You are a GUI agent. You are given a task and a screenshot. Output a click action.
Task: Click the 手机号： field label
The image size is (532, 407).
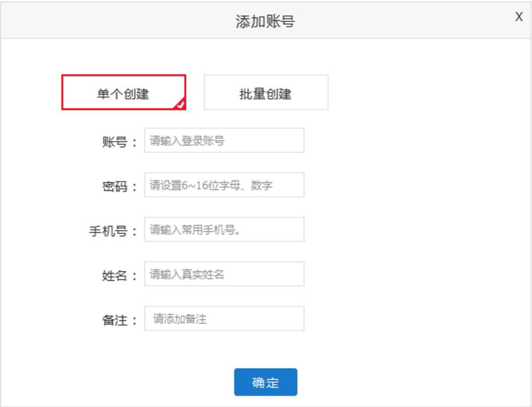[x=113, y=231]
